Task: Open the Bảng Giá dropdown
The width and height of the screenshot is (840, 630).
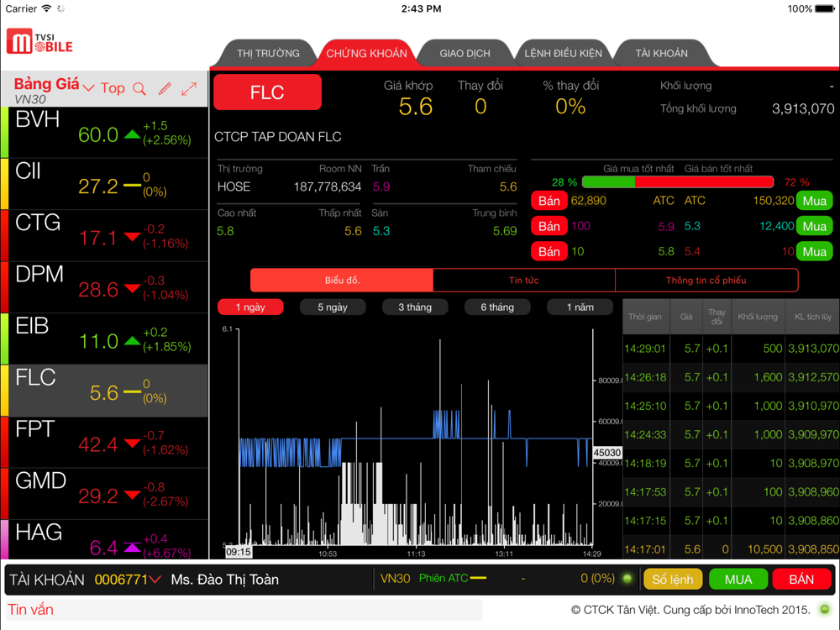Action: [x=54, y=85]
